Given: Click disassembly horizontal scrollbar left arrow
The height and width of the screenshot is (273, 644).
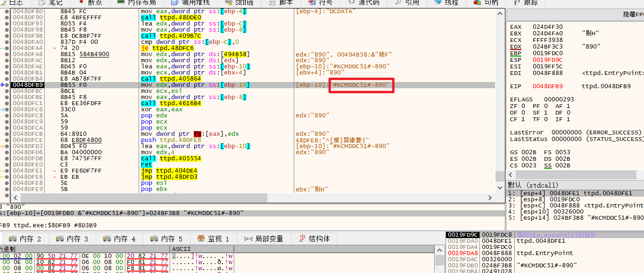Looking at the screenshot, I should pos(15,198).
